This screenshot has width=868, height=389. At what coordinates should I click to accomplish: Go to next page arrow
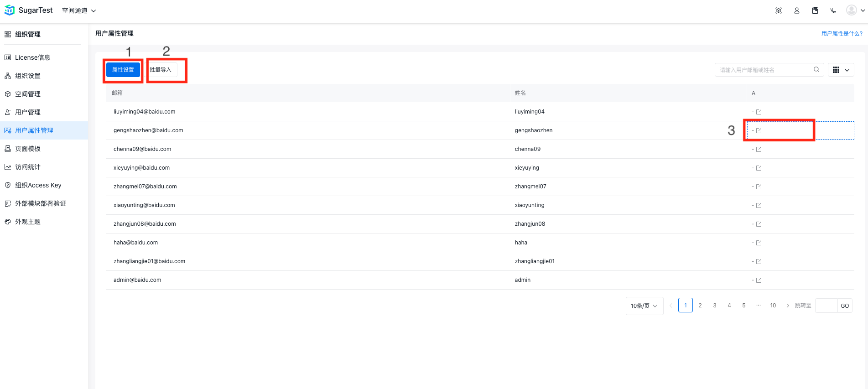tap(788, 306)
